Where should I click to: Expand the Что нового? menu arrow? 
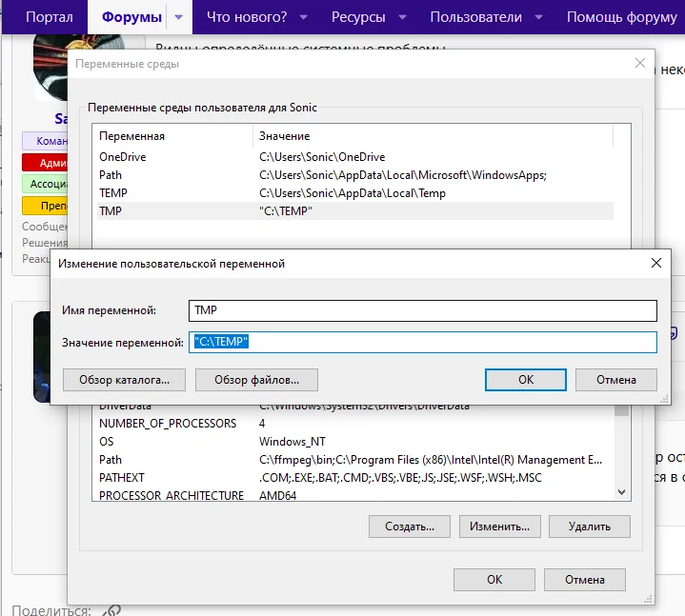pyautogui.click(x=303, y=17)
